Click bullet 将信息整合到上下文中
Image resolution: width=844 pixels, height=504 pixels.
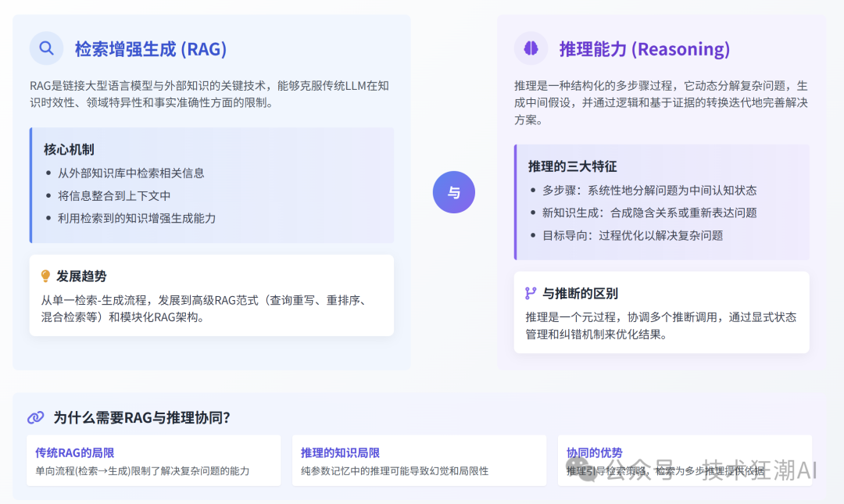114,195
